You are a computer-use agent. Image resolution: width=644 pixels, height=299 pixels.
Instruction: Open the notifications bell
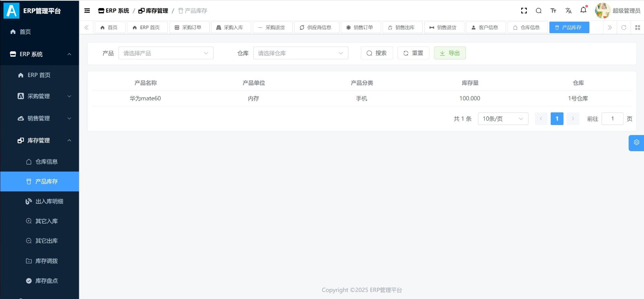click(x=584, y=10)
